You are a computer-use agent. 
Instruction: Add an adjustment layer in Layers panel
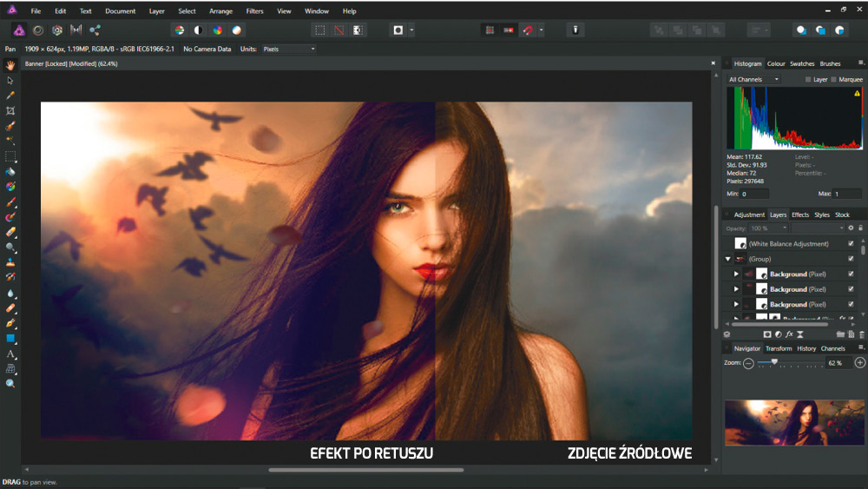[779, 334]
